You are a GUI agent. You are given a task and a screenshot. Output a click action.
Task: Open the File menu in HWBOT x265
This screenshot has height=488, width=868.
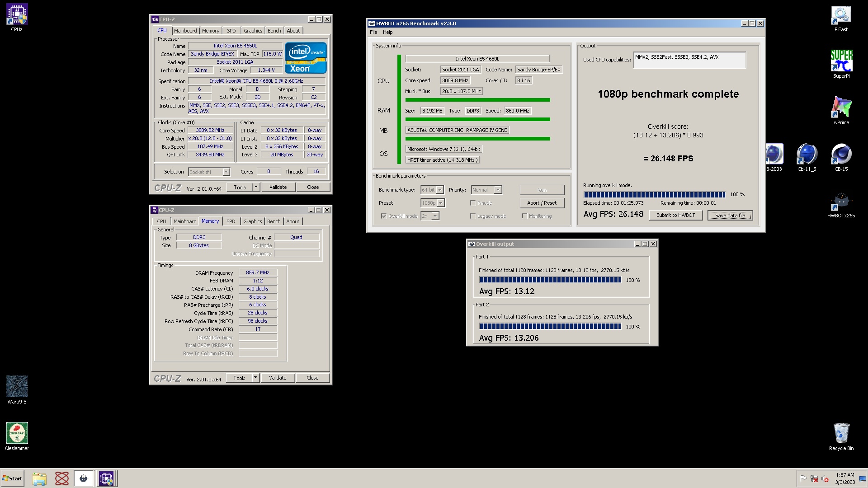click(373, 32)
